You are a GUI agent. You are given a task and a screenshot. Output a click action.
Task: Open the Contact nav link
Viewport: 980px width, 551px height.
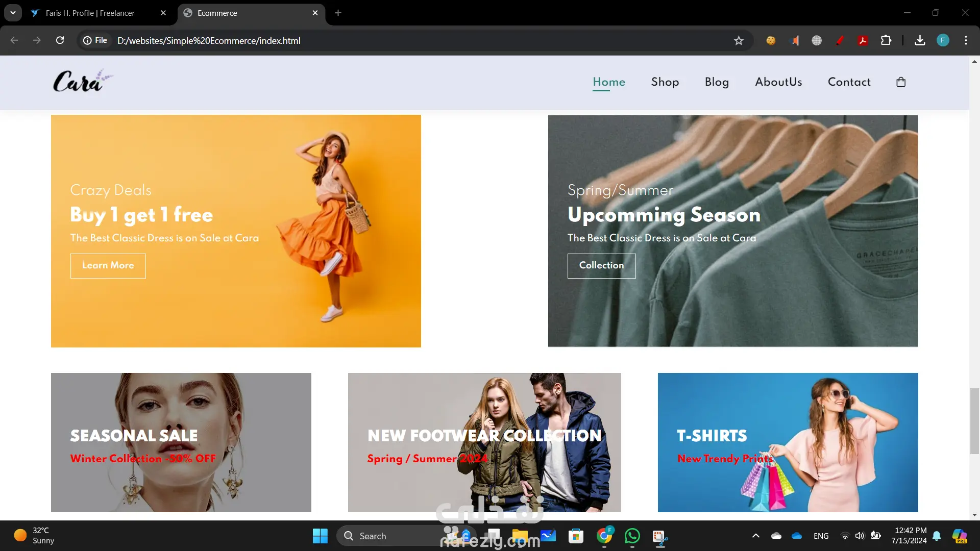pos(849,82)
